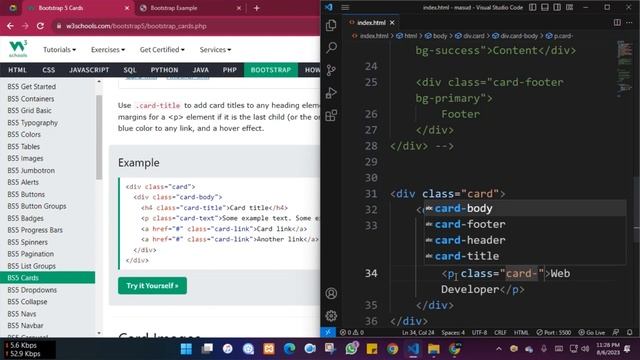Expand the Tutorials dropdown
Viewport: 640px width, 360px height.
(x=60, y=49)
